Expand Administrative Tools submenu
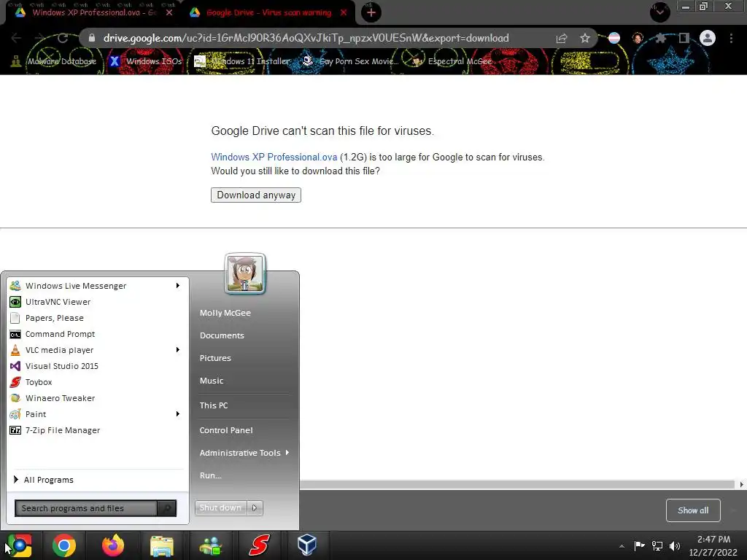747x560 pixels. [x=244, y=453]
